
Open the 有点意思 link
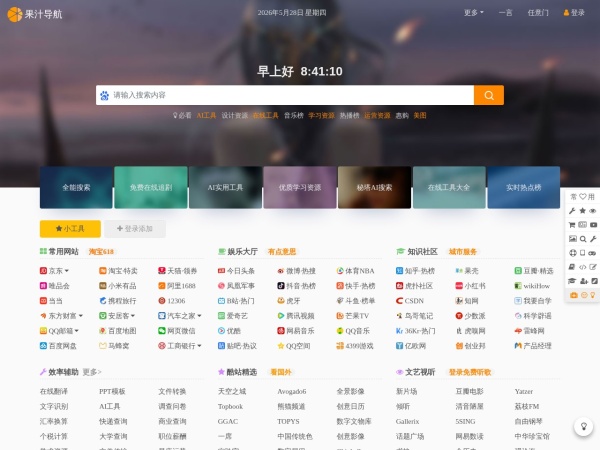(x=282, y=252)
